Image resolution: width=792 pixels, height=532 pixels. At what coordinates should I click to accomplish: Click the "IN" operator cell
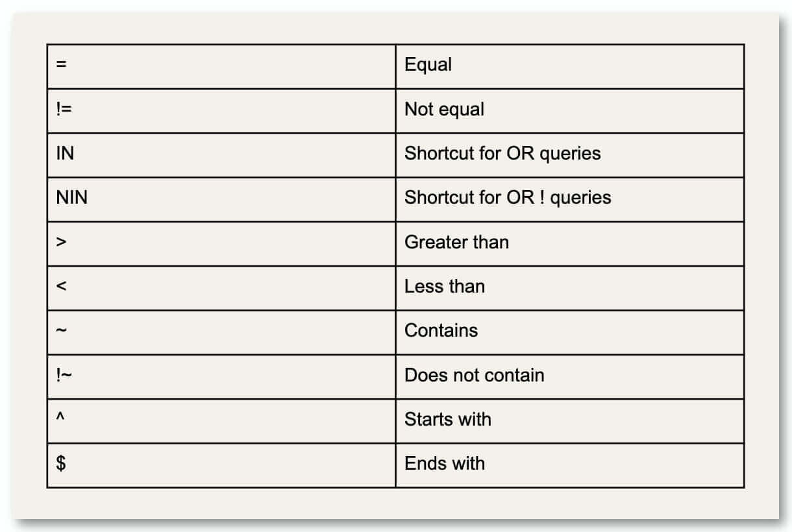65,153
